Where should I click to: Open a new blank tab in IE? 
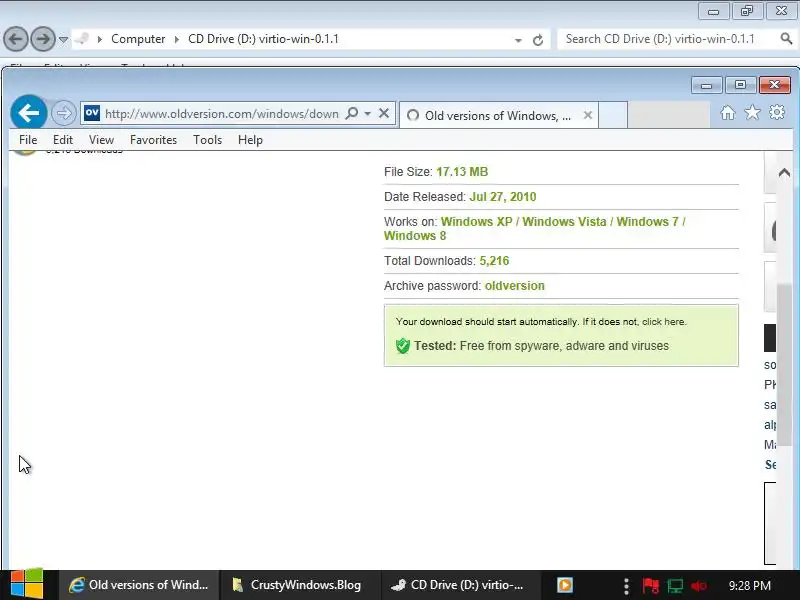[x=613, y=115]
